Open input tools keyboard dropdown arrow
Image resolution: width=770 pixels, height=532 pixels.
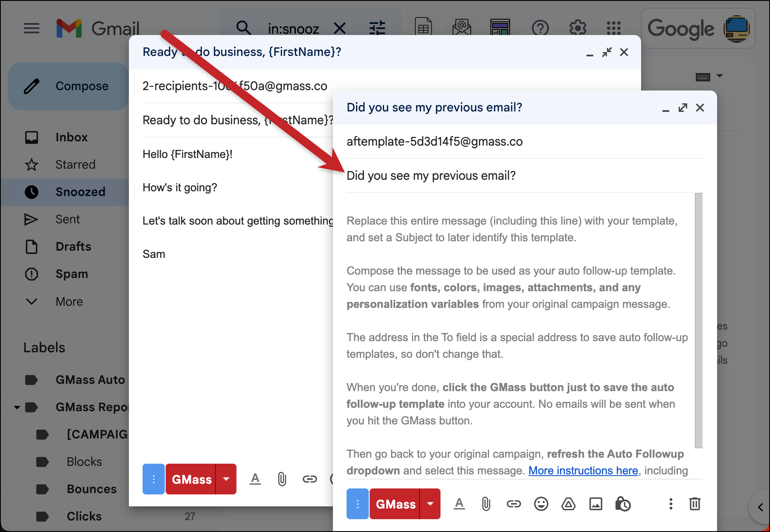click(x=720, y=76)
